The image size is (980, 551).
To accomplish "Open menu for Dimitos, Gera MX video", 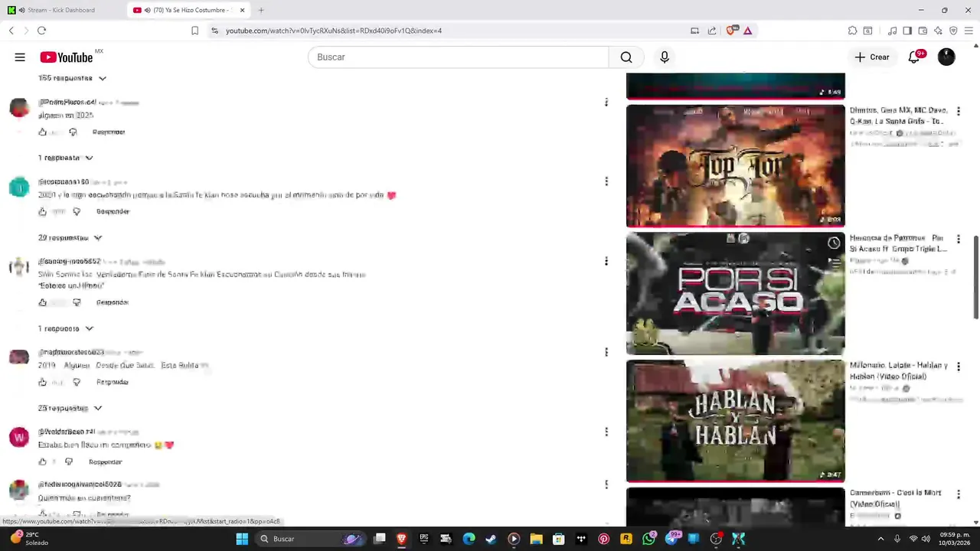I will [958, 112].
